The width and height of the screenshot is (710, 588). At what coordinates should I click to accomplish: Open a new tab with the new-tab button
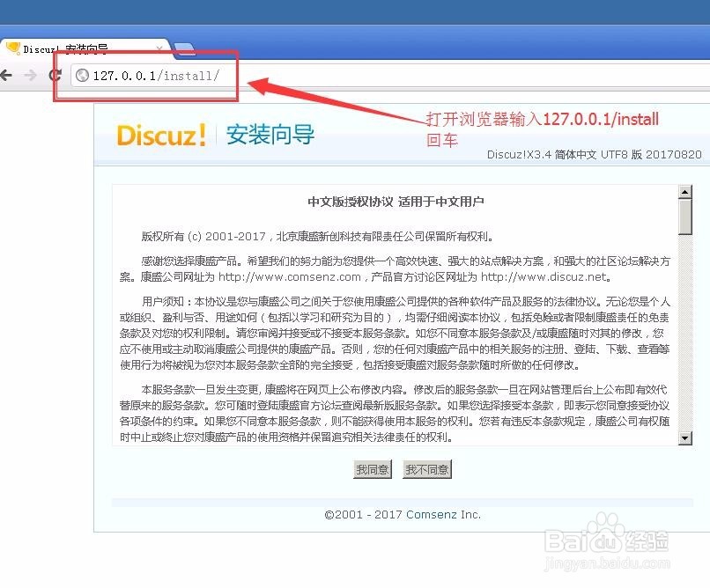[184, 48]
